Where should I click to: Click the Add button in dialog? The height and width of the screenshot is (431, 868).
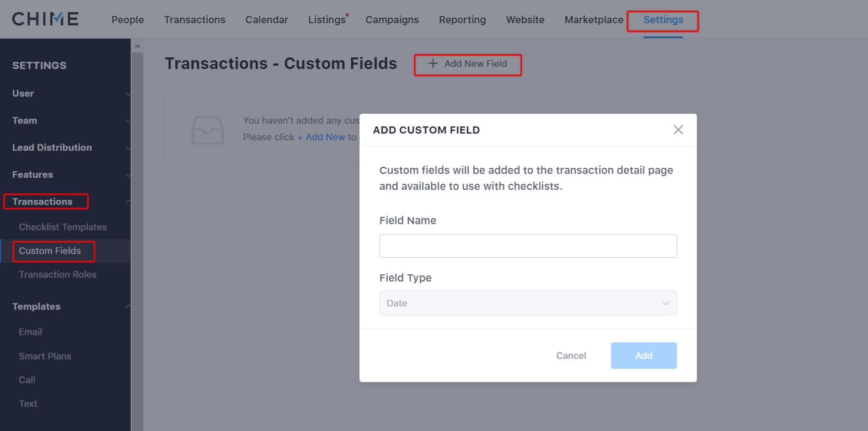coord(644,355)
